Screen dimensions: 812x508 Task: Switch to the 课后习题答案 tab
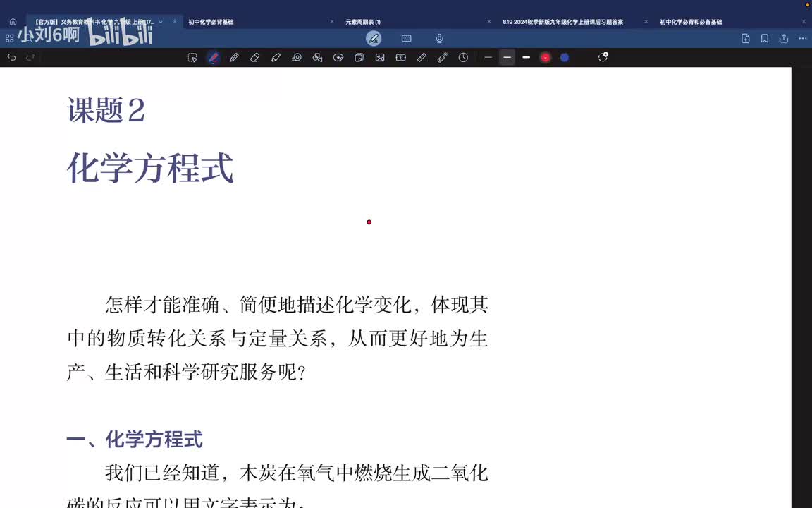(x=563, y=22)
